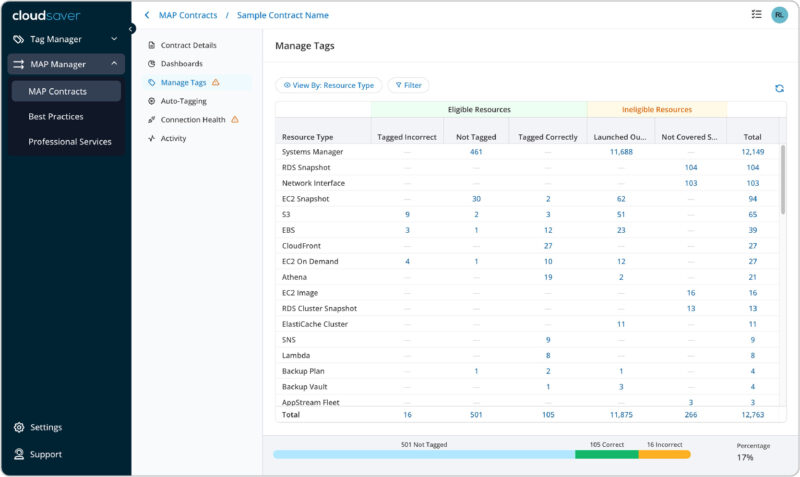Open Professional Services menu item
The image size is (800, 477).
(x=70, y=142)
